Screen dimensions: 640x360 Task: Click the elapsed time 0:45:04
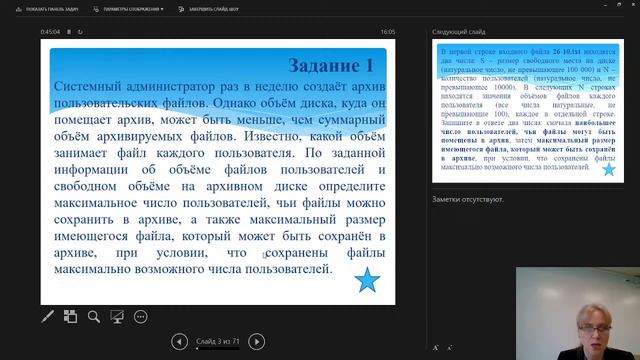click(50, 31)
